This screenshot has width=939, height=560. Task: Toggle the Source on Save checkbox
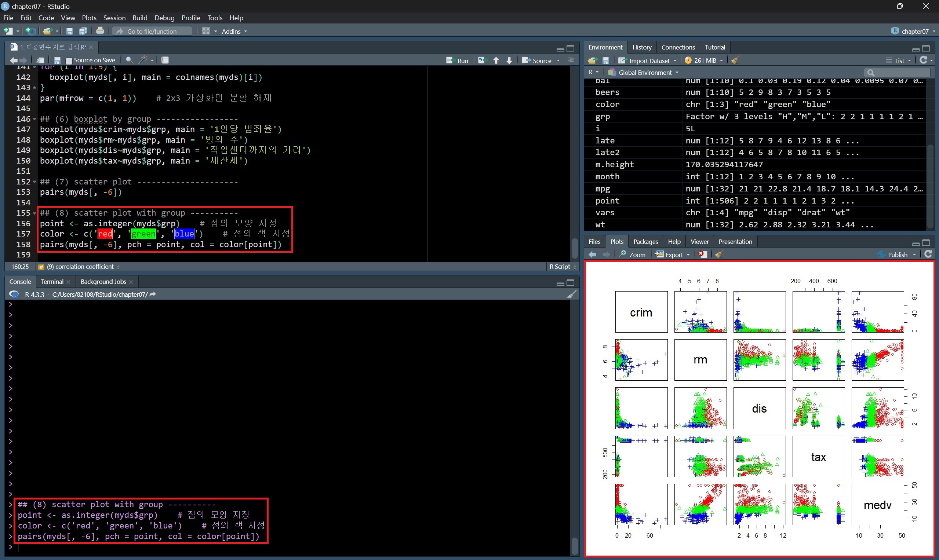(69, 61)
